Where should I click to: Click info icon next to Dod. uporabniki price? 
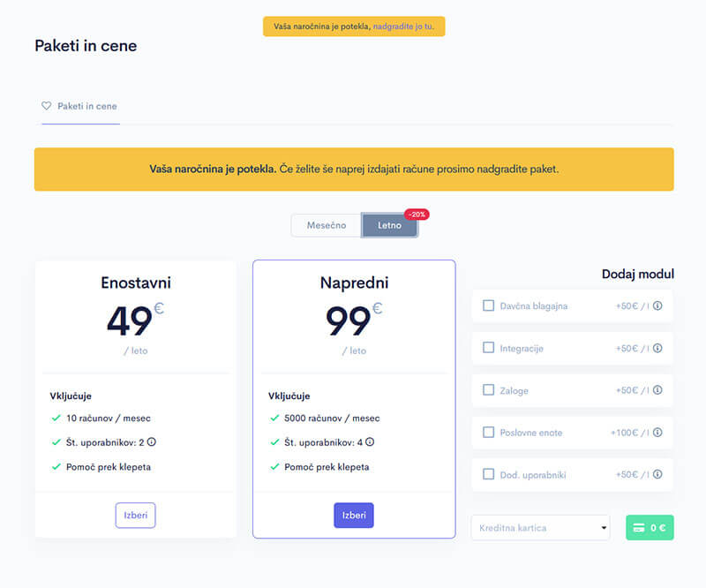[657, 475]
